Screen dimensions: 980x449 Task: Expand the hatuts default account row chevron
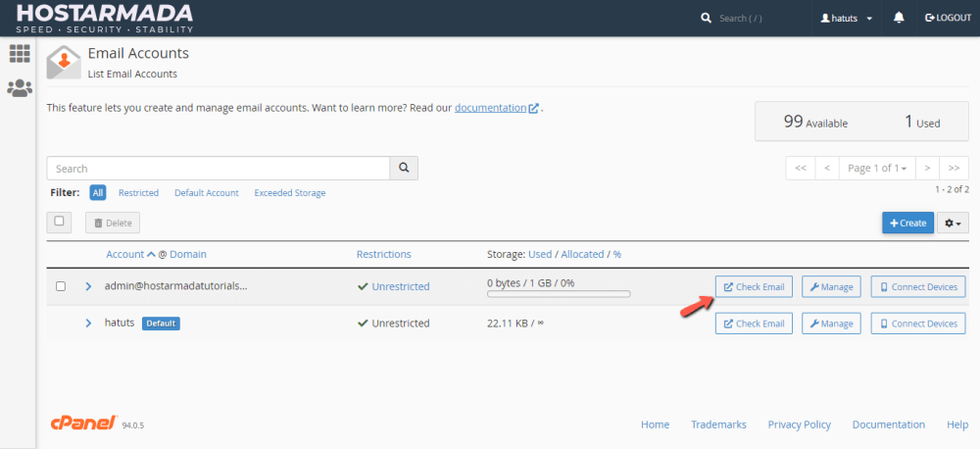88,324
